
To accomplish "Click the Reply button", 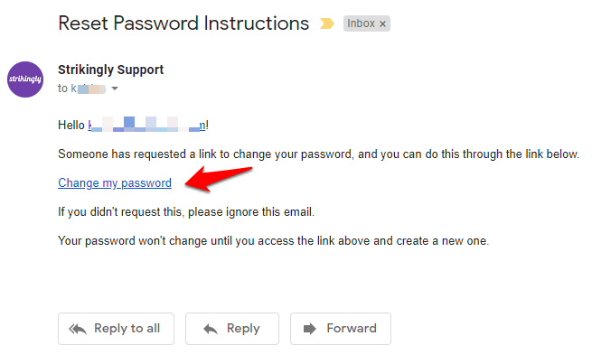I will tap(231, 329).
